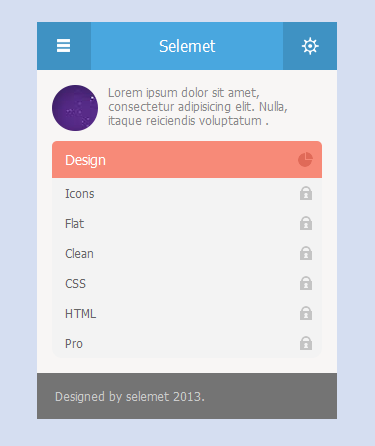Click the purple round avatar image
This screenshot has width=375, height=446.
tap(75, 108)
